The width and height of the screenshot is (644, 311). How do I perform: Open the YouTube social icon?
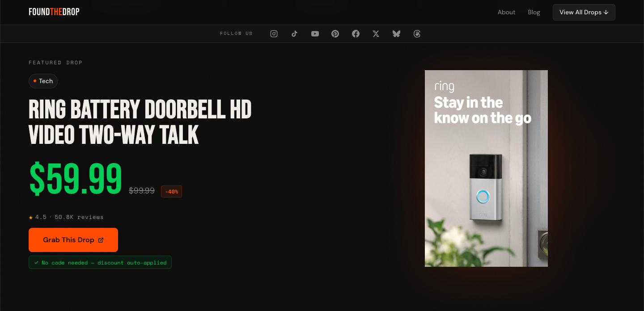pyautogui.click(x=315, y=34)
